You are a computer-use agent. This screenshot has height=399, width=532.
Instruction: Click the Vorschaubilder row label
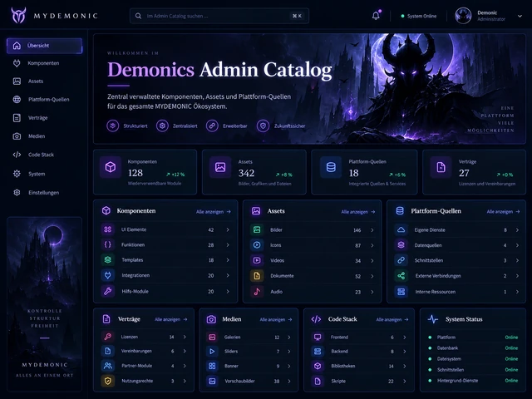pos(239,381)
